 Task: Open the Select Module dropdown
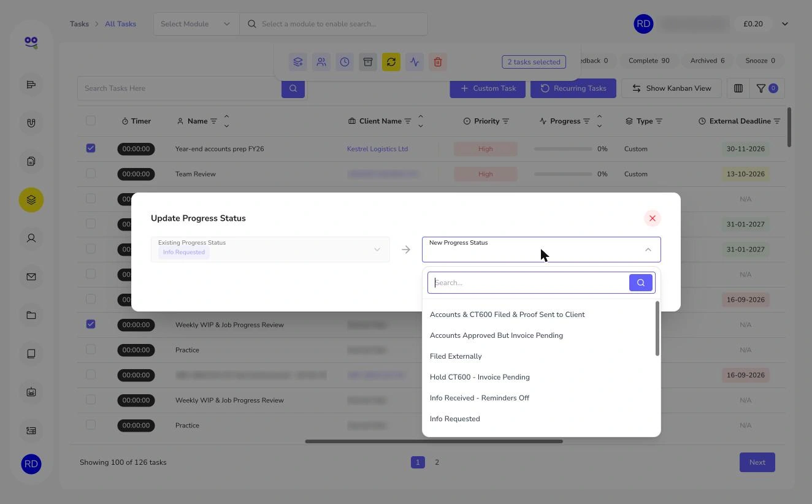[x=196, y=24]
